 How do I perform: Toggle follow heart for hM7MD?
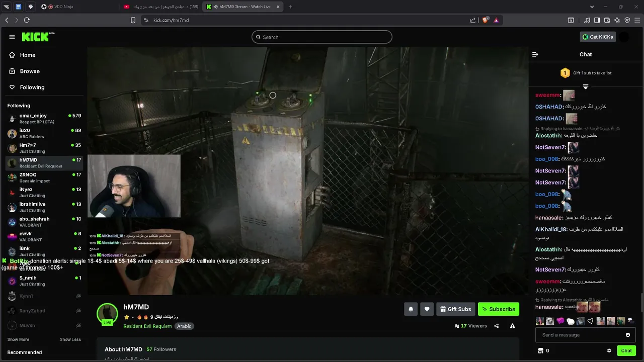[x=427, y=309]
